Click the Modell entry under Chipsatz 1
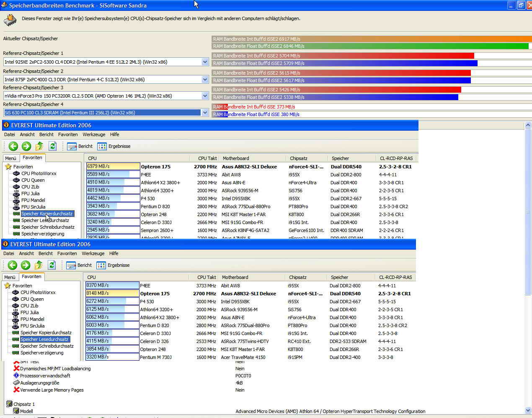Viewport: 532px width, 418px height. 26,411
